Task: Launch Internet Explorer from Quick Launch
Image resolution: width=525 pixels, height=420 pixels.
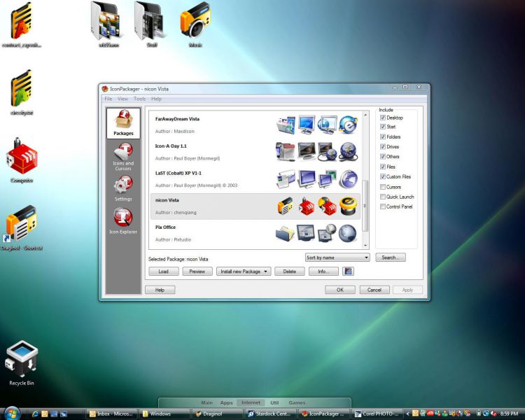Action: click(35, 414)
